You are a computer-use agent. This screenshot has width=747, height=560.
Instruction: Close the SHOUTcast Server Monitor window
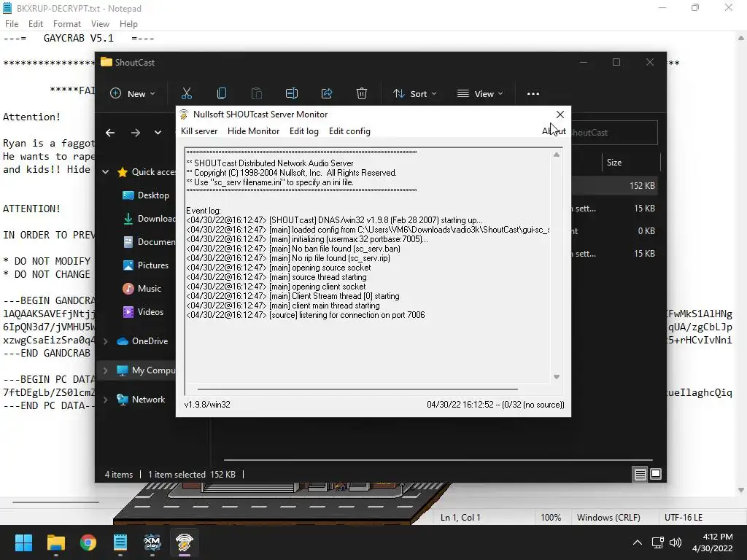pyautogui.click(x=560, y=114)
